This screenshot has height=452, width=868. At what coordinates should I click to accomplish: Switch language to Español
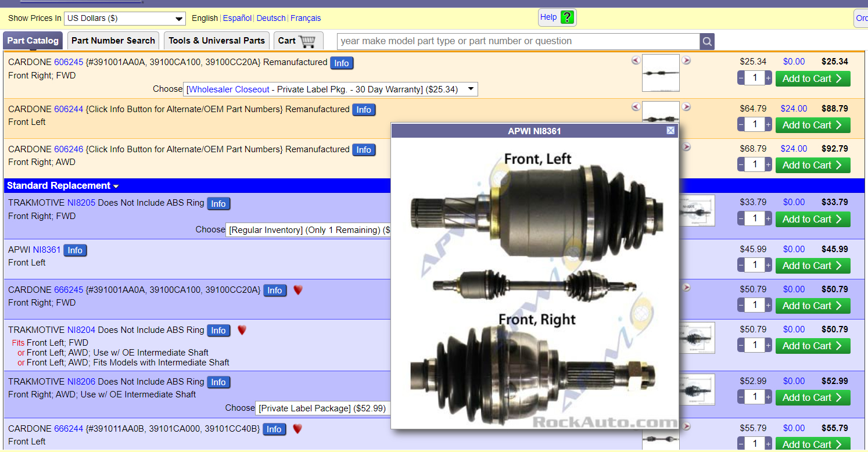(x=237, y=18)
